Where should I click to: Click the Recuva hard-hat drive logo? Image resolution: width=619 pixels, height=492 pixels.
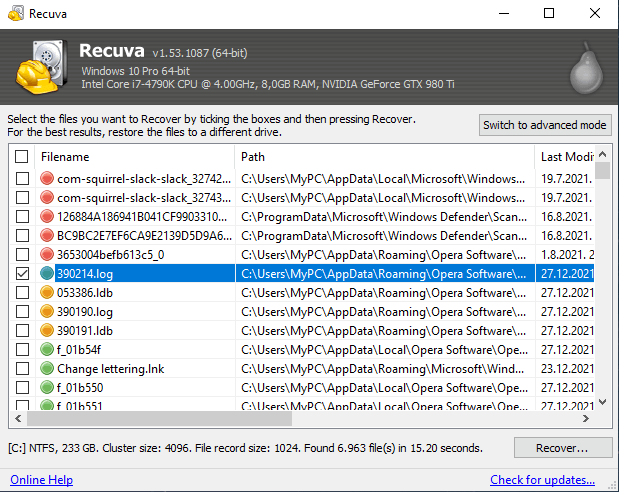pos(41,67)
